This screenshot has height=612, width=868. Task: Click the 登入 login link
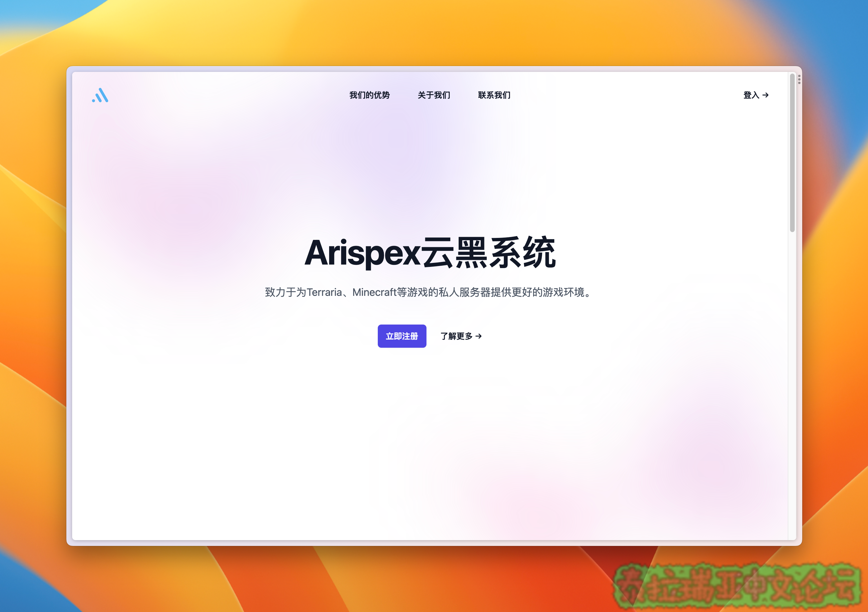pos(756,95)
